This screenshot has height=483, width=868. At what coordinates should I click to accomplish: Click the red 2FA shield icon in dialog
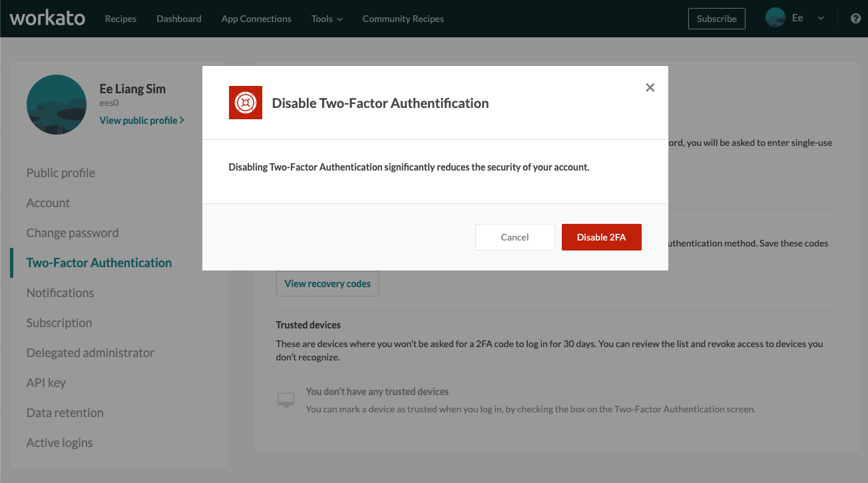point(245,103)
